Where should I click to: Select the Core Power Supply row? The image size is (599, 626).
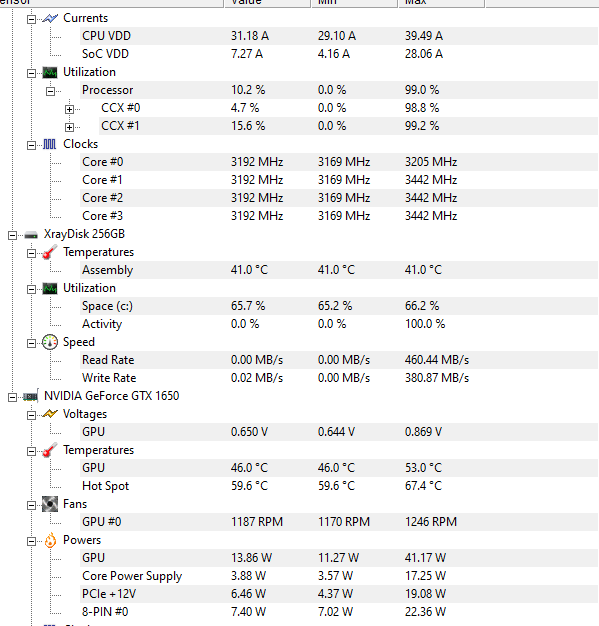click(339, 576)
